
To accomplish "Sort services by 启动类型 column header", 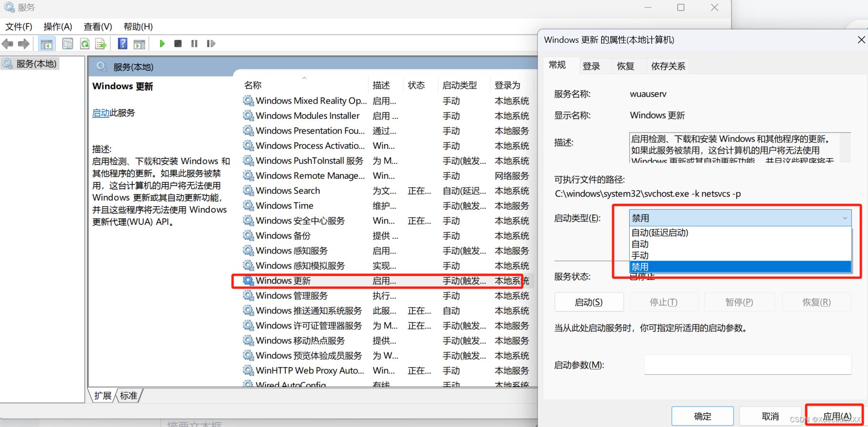I will [x=464, y=85].
